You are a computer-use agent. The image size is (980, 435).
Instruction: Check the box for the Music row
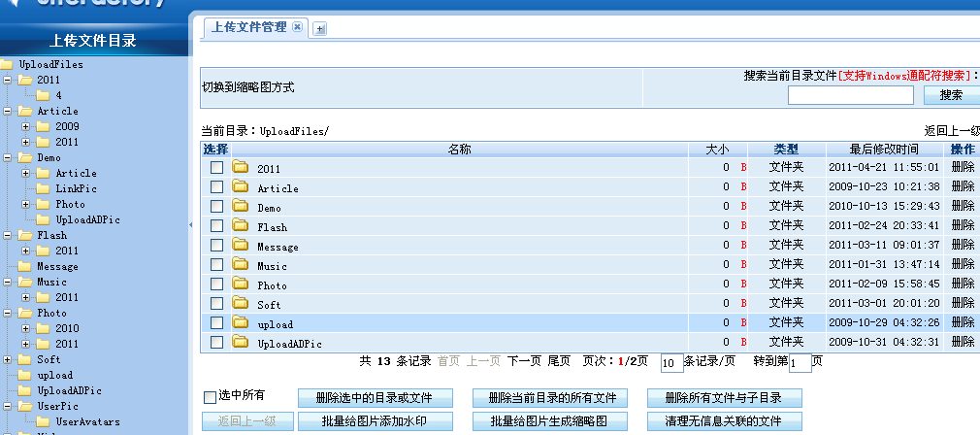pyautogui.click(x=217, y=264)
